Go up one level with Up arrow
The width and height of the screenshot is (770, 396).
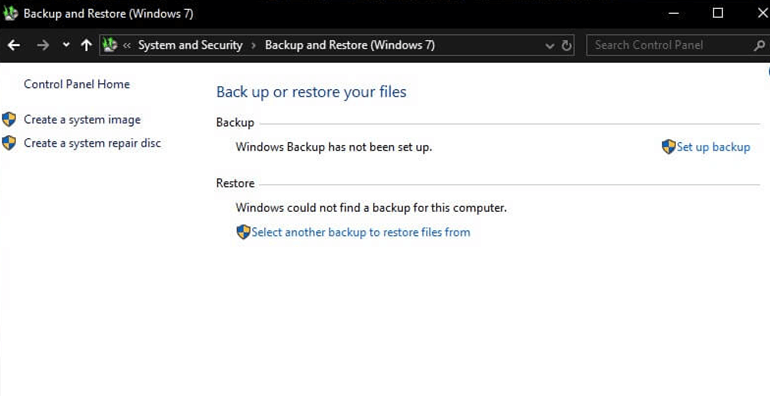86,45
